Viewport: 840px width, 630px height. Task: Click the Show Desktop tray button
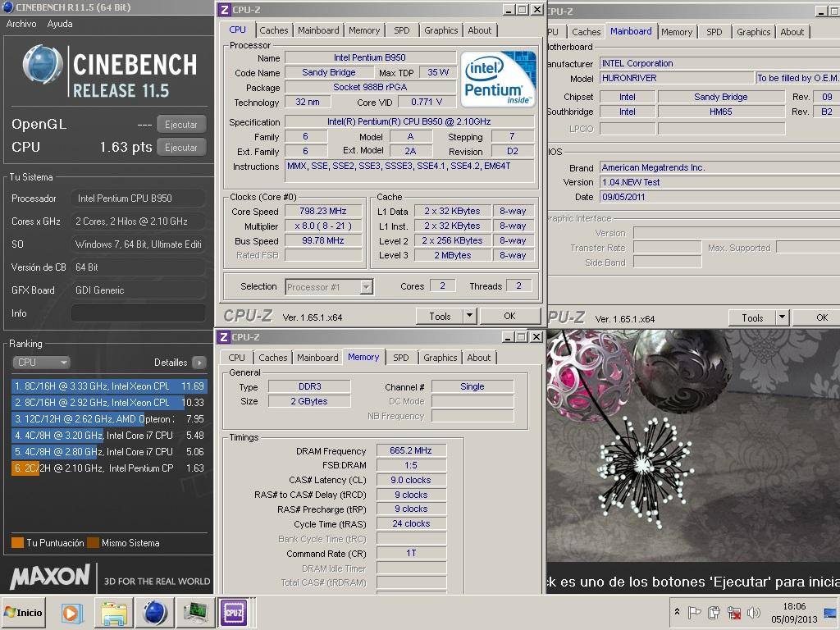tap(832, 612)
